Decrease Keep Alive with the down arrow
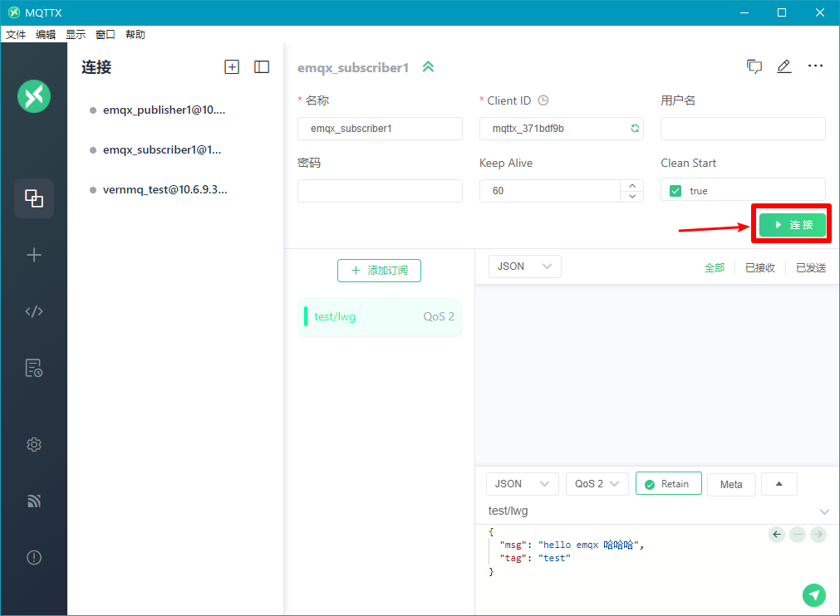This screenshot has height=616, width=840. tap(632, 197)
